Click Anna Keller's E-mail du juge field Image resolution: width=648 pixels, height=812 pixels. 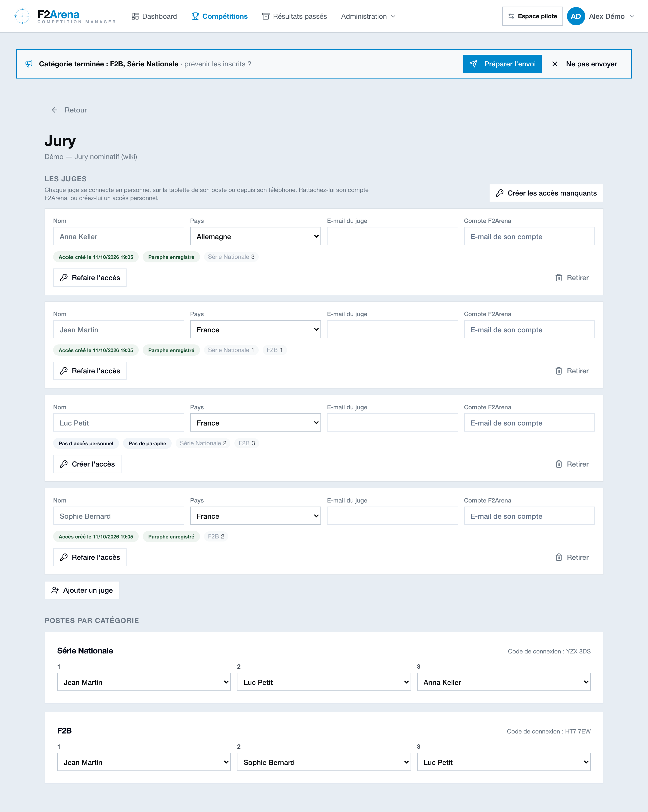(393, 236)
